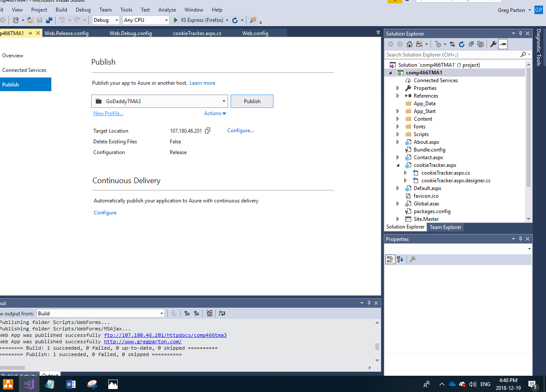Click in the Search Solution Explorer field
This screenshot has width=546, height=392.
[453, 55]
